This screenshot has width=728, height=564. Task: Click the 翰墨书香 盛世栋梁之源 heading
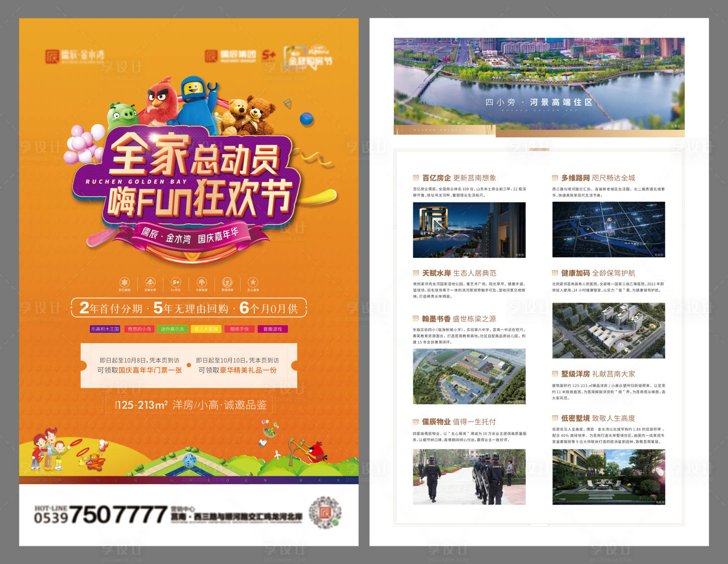point(459,319)
